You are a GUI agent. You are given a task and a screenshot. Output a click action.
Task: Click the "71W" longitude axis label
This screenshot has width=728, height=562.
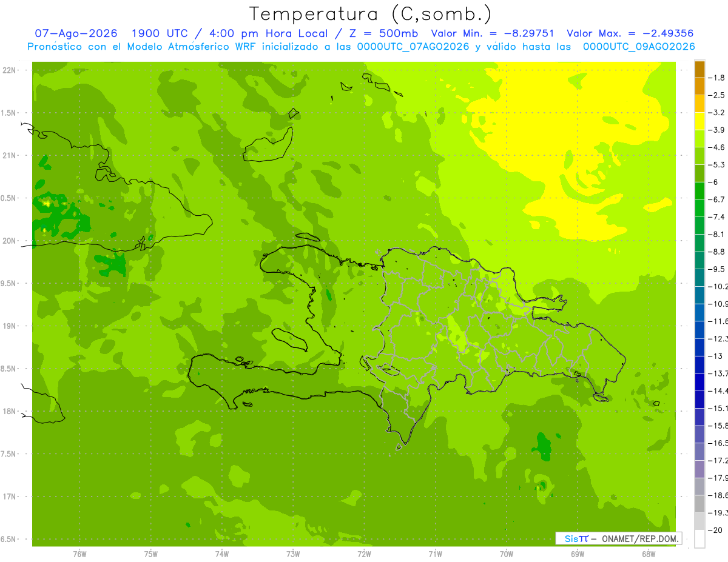(435, 554)
